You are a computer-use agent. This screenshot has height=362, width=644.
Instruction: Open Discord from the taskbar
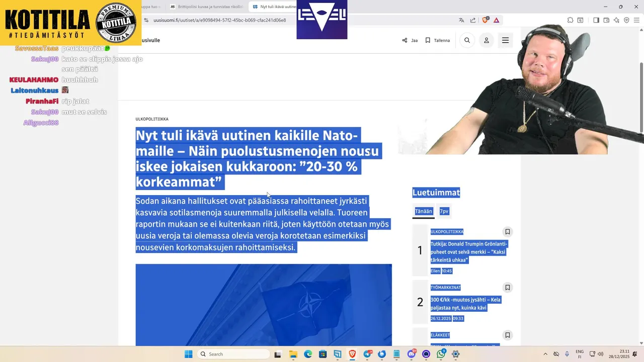click(x=412, y=354)
